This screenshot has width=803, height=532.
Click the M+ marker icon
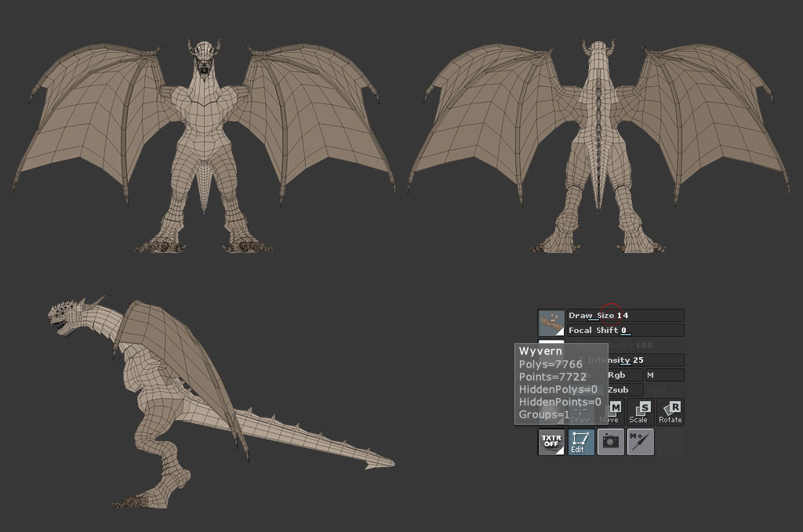tap(641, 442)
